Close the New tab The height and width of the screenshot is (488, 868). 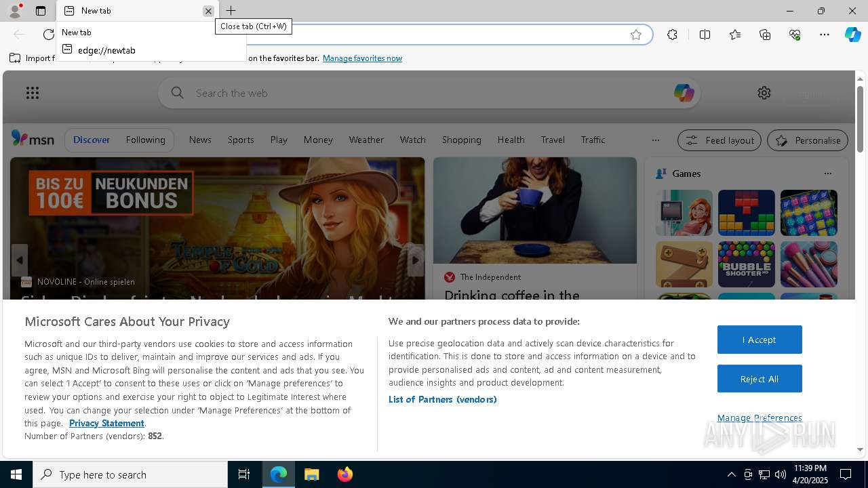click(x=208, y=11)
